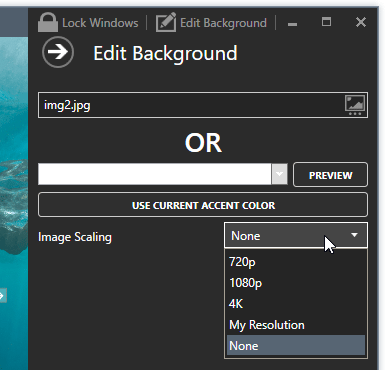Click the Edit Background page heading
The width and height of the screenshot is (385, 370).
click(165, 53)
